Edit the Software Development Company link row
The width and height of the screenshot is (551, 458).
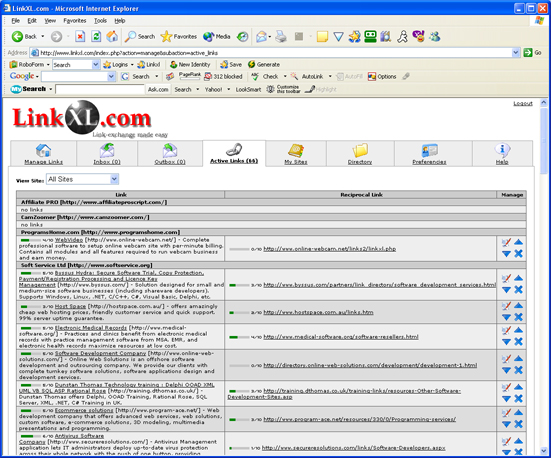click(506, 359)
